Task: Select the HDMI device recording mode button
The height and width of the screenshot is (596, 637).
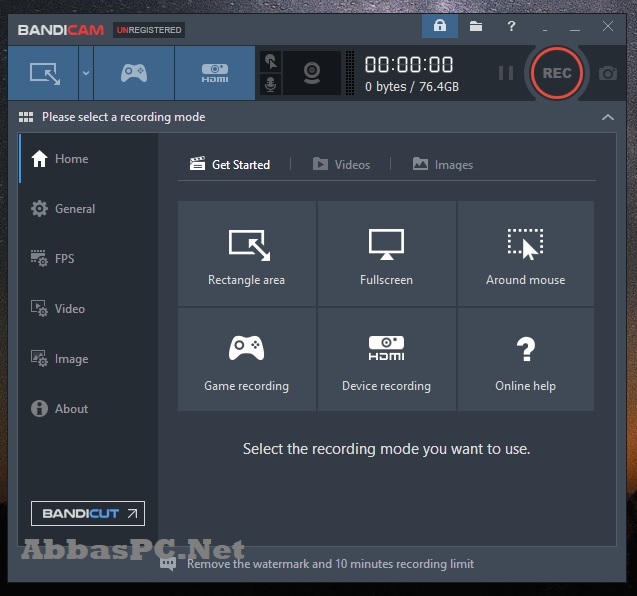Action: coord(215,73)
